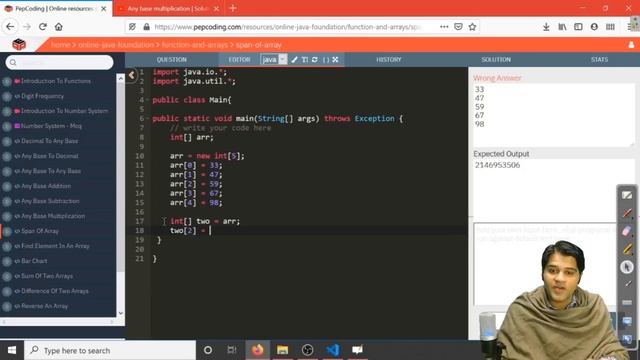Click the browser forward arrow
The width and height of the screenshot is (640, 360).
tap(27, 27)
